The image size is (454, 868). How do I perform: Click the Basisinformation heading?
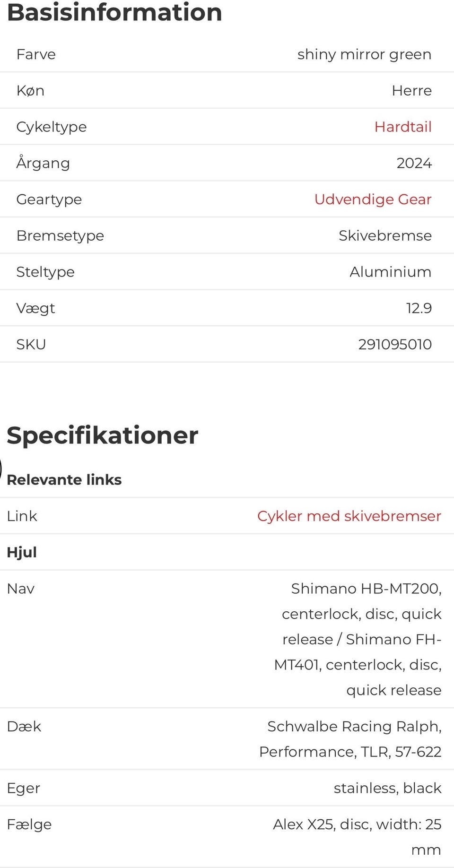tap(114, 12)
